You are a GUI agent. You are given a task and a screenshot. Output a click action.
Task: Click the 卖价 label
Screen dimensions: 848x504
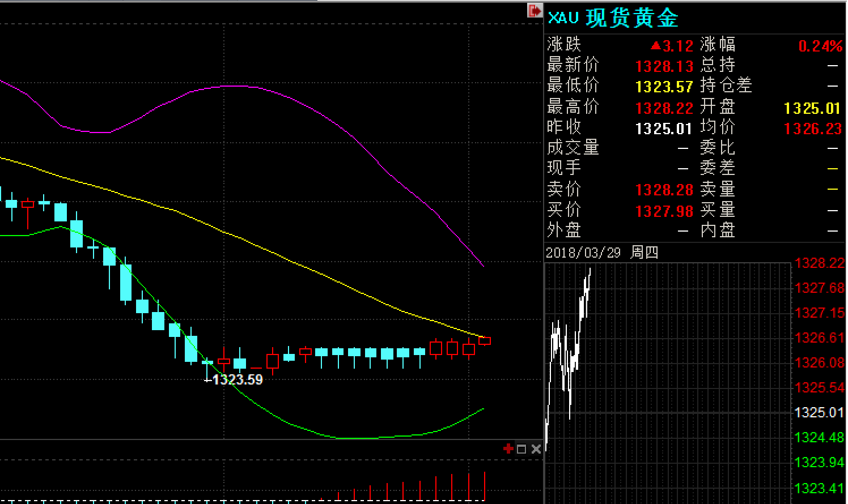pos(564,189)
